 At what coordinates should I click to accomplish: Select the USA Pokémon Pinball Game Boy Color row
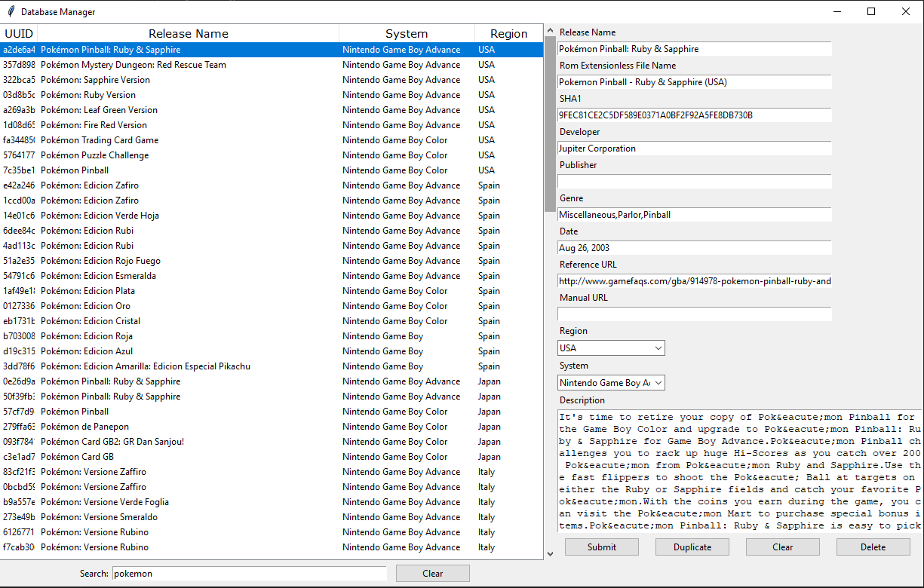(272, 170)
